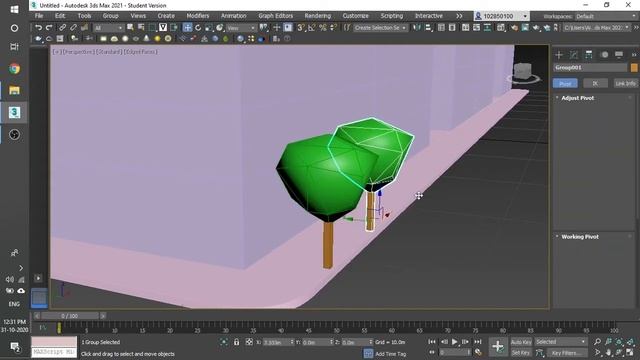Screen dimensions: 640x360
Task: Open the Modify tab in command panel
Action: tap(573, 55)
